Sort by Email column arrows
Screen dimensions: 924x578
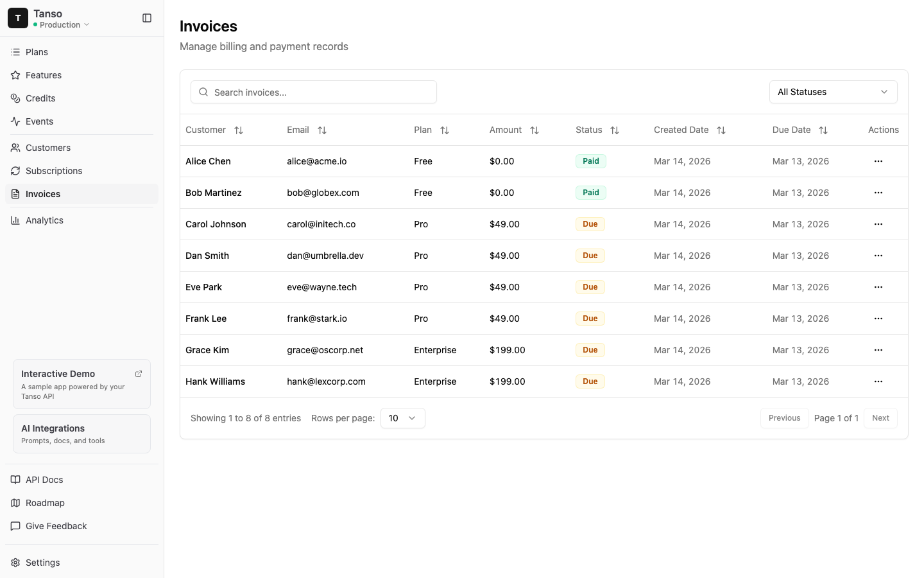point(322,130)
